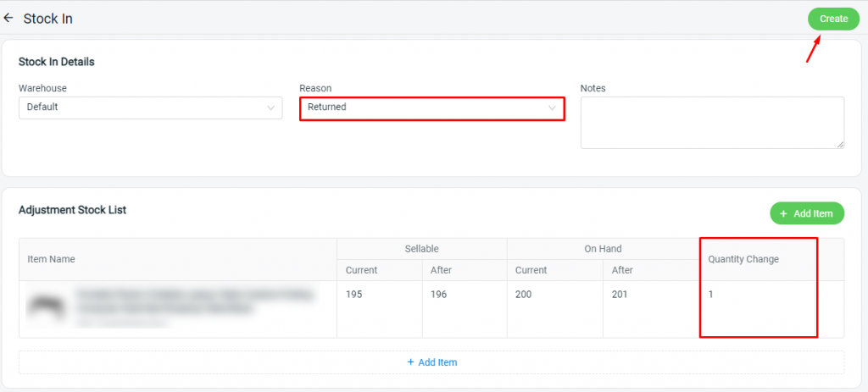This screenshot has width=868, height=392.
Task: Grab the Notes textarea resize handle
Action: [x=840, y=144]
